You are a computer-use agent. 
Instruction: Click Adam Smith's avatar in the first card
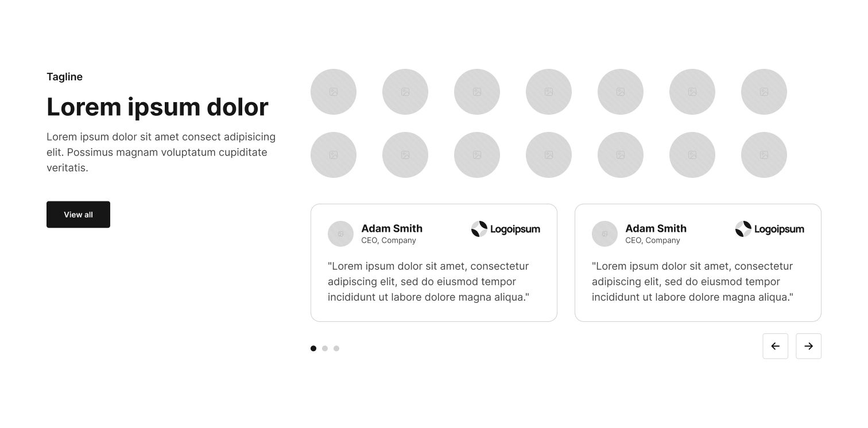pos(340,234)
